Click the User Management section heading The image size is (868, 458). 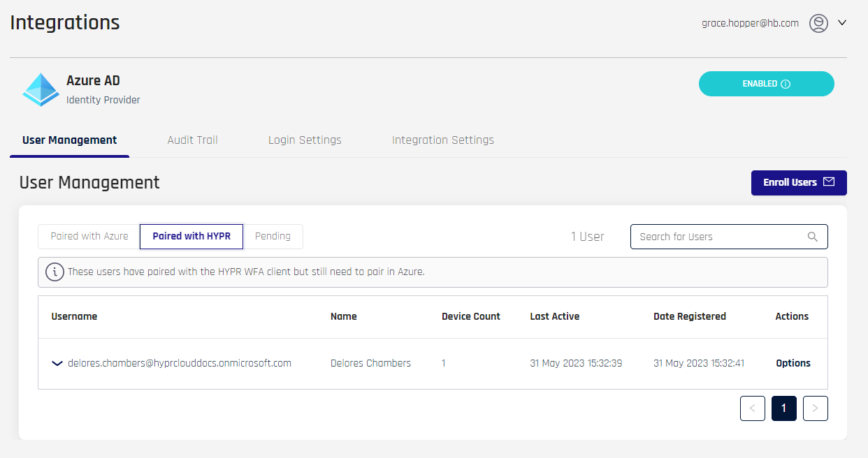tap(89, 182)
